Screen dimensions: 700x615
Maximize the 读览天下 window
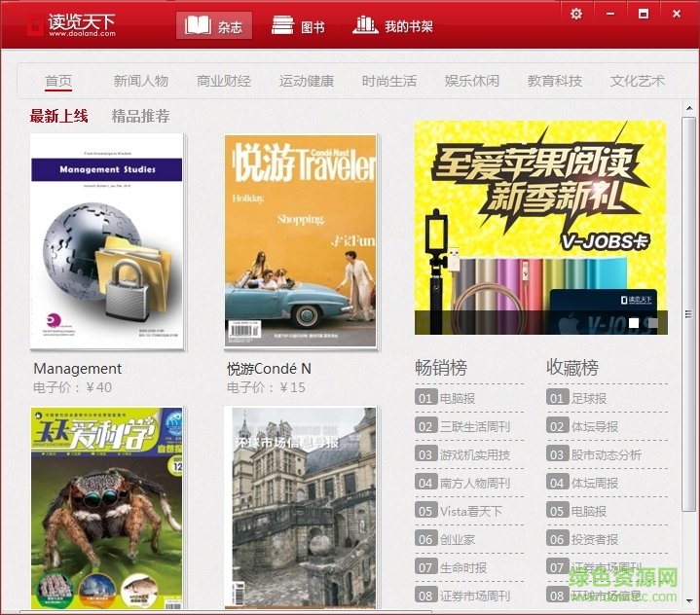tap(644, 14)
